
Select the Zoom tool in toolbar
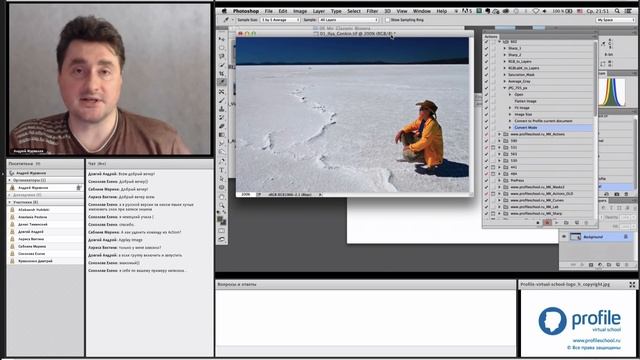[222, 205]
